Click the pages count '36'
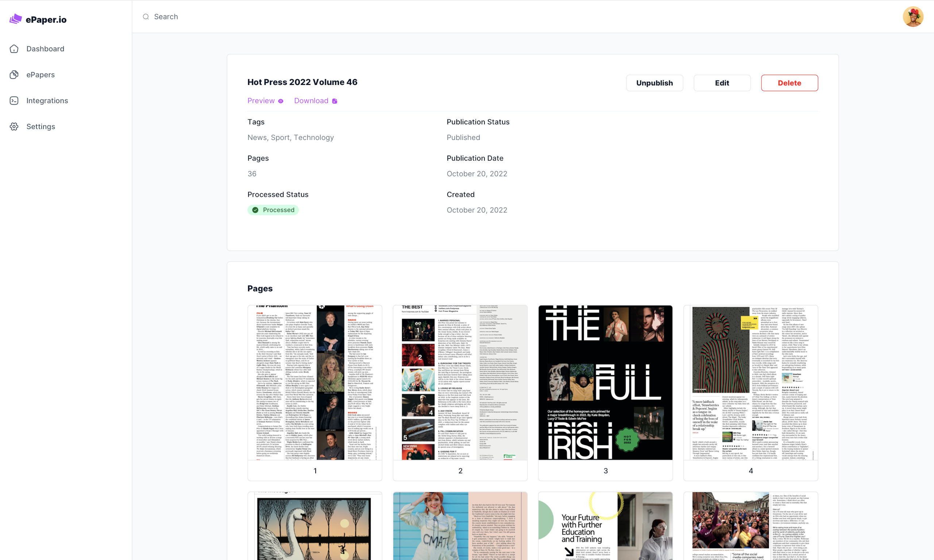Screen dimensions: 934x560 point(252,174)
